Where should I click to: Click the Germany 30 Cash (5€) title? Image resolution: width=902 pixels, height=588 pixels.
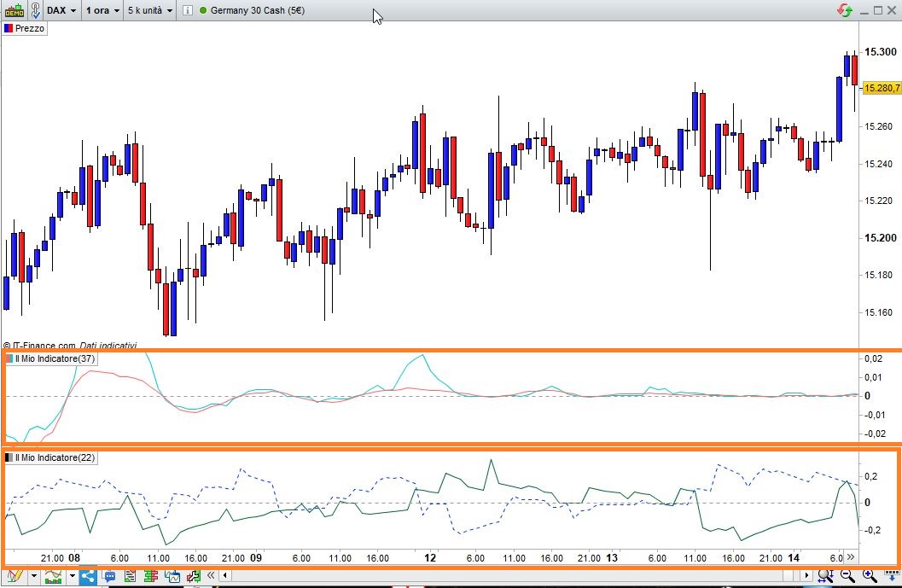coord(258,10)
